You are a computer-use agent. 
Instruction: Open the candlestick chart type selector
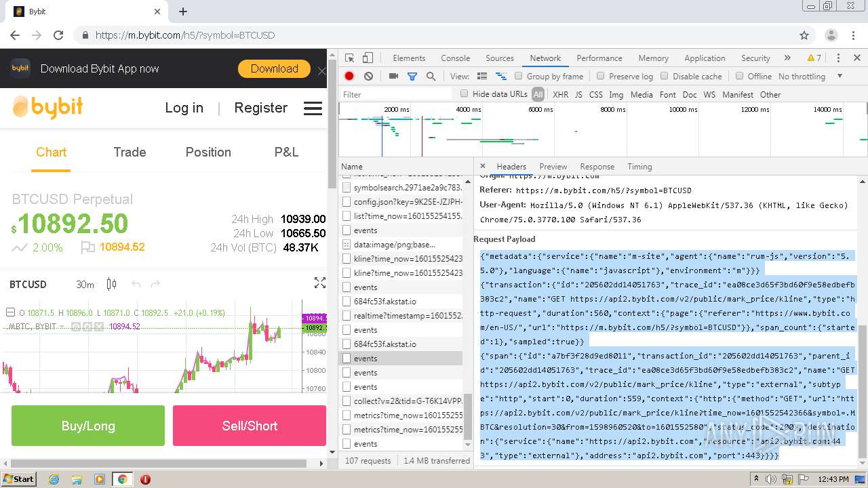111,284
